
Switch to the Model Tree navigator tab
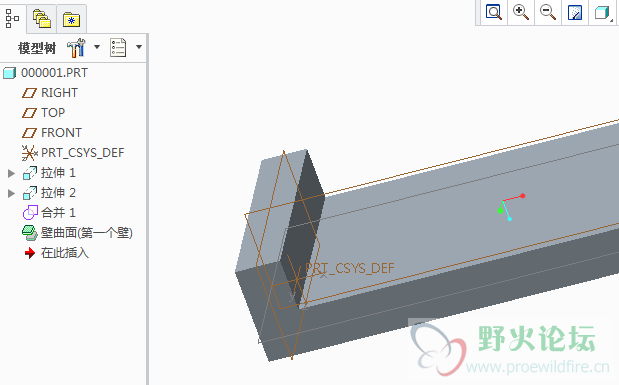tap(12, 19)
